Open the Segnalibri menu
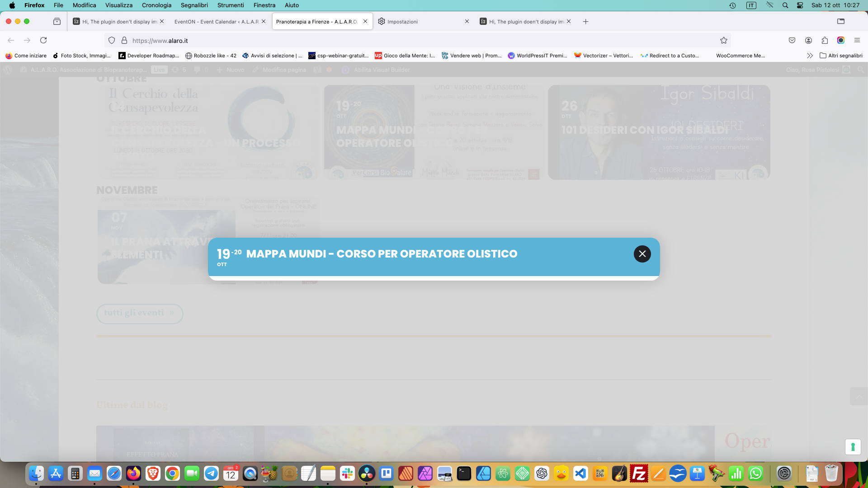The image size is (868, 488). tap(194, 5)
